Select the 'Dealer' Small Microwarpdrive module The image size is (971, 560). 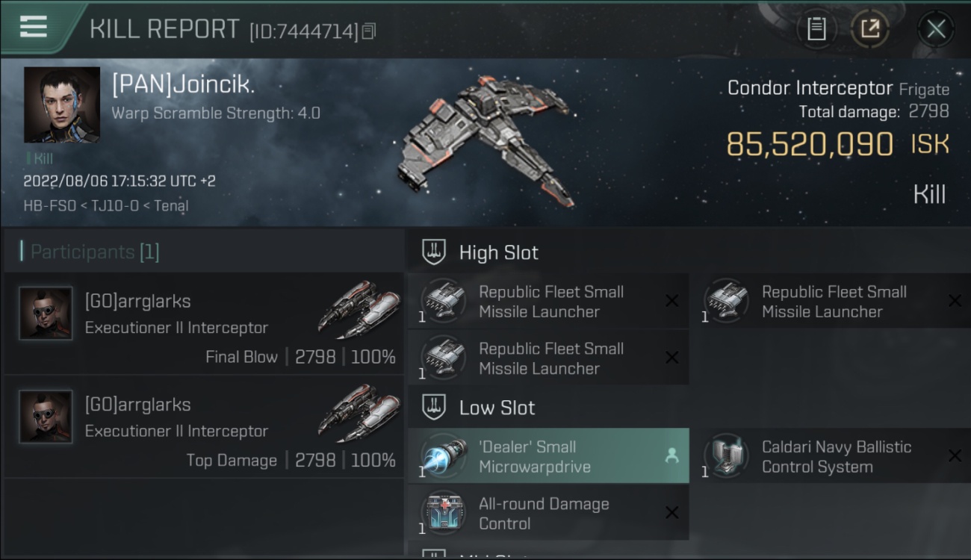pos(548,456)
